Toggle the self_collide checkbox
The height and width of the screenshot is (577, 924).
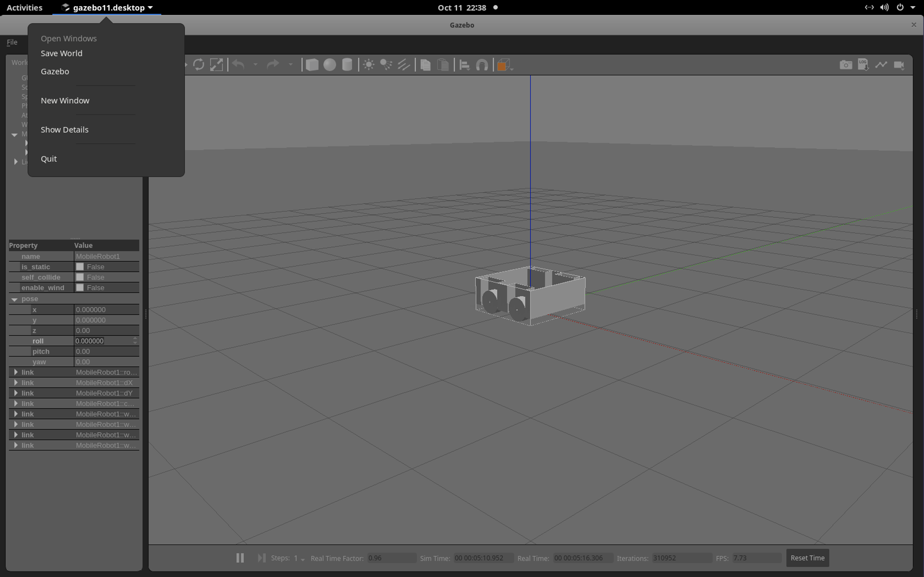80,277
